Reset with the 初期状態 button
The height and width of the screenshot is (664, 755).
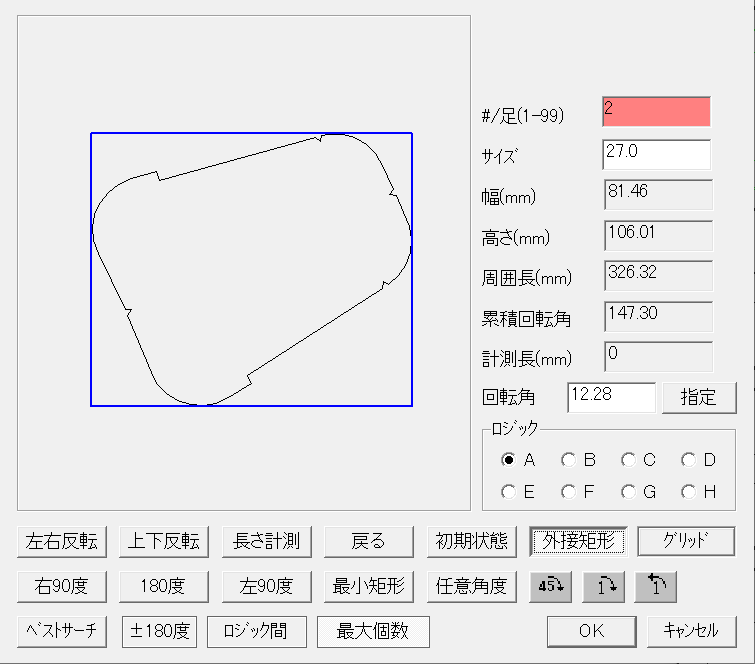tap(472, 542)
